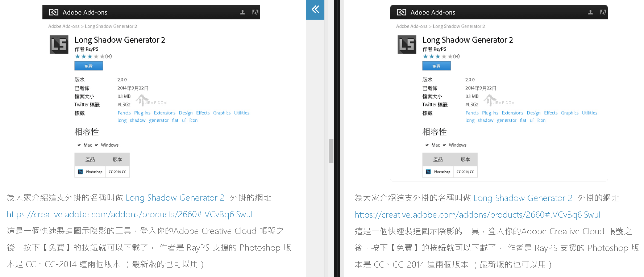Click the 相容性 heading in the left pane
This screenshot has height=277, width=644.
(87, 132)
